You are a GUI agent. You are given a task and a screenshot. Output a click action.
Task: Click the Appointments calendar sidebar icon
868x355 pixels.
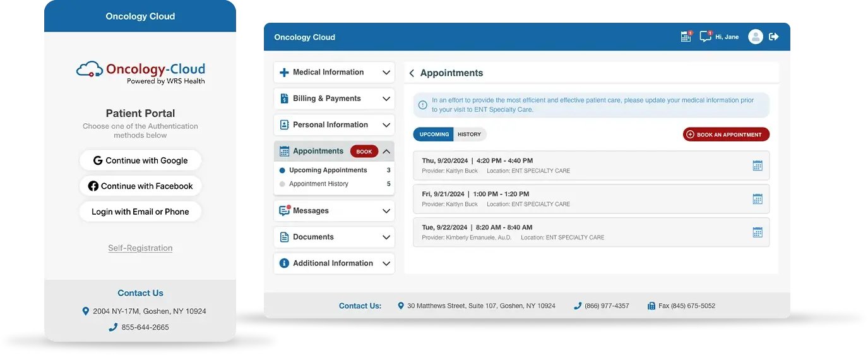pyautogui.click(x=284, y=152)
